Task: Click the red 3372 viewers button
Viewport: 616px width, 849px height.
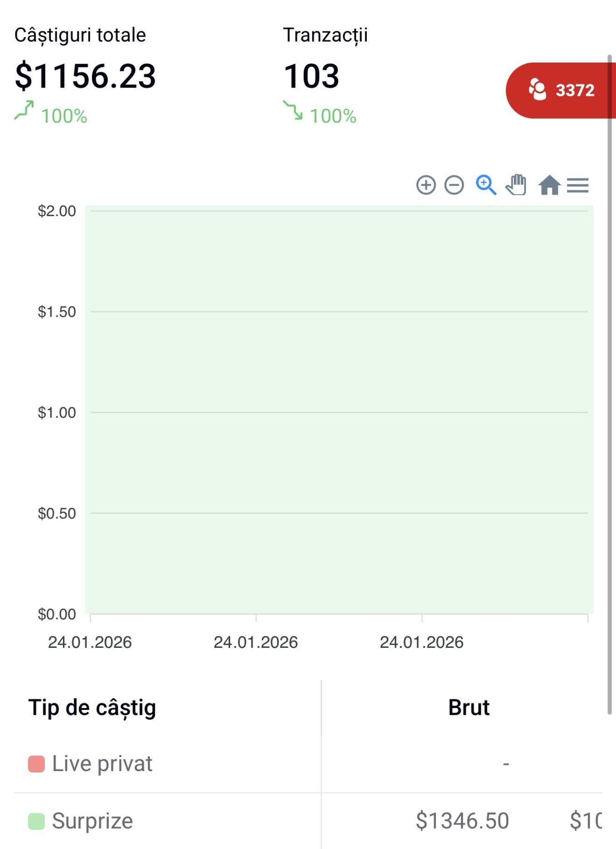Action: pyautogui.click(x=562, y=90)
